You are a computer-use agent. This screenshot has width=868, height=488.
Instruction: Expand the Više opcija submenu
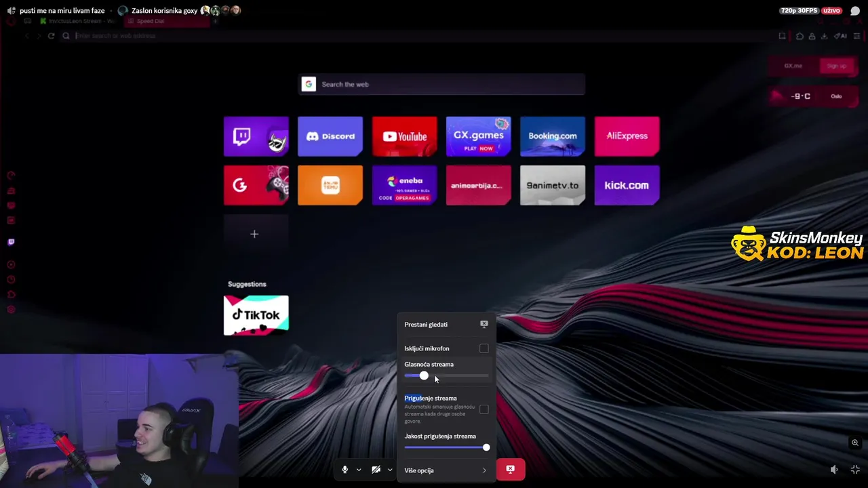click(446, 470)
